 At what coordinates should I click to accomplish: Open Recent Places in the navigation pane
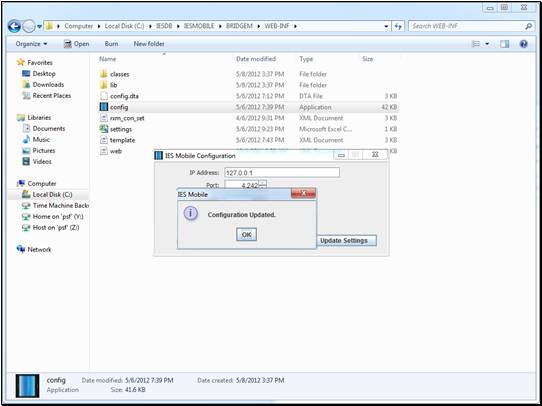tap(52, 96)
